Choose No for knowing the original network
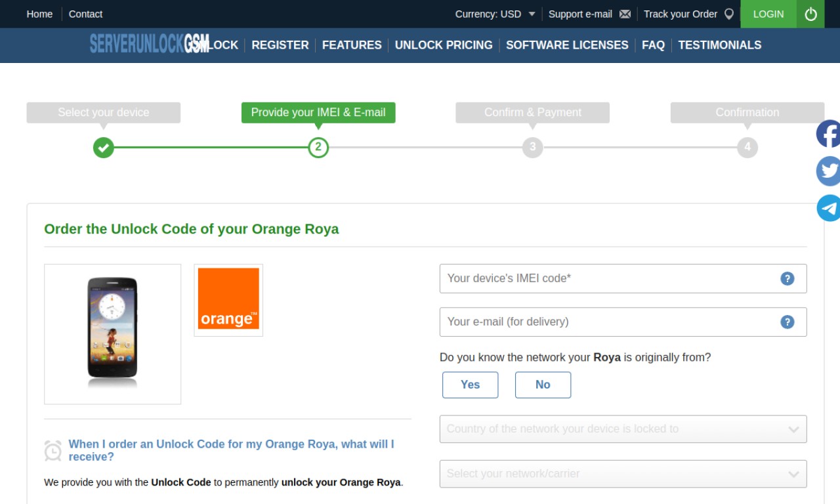This screenshot has width=840, height=504. [x=543, y=385]
